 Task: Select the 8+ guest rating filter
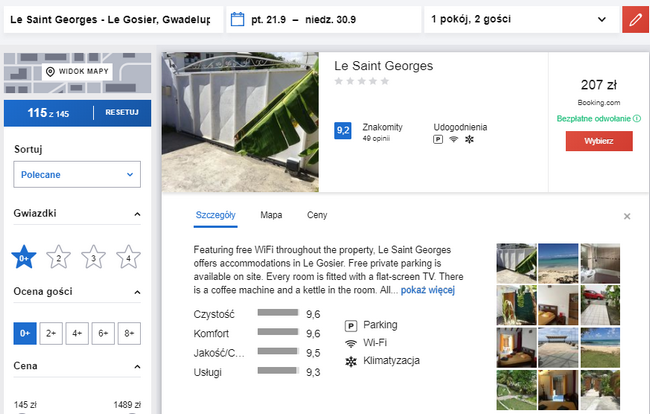[129, 333]
